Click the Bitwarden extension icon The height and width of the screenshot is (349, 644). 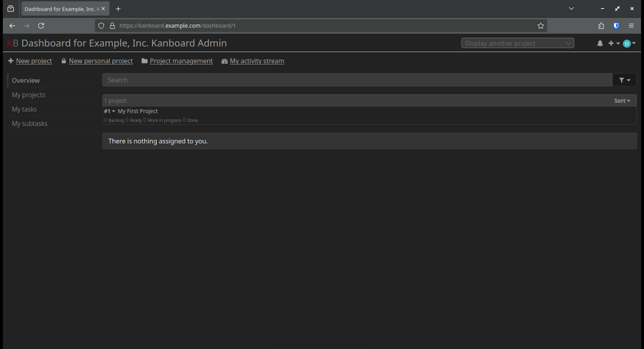point(616,26)
